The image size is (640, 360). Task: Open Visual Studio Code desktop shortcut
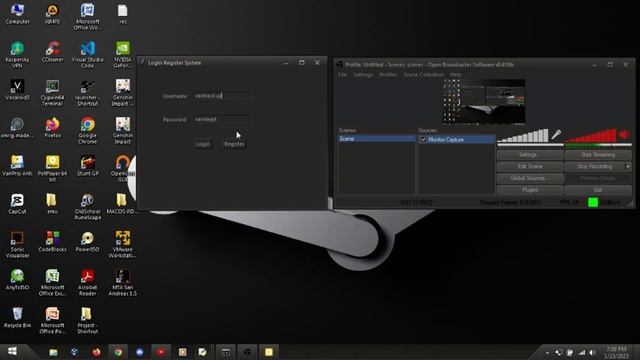87,55
